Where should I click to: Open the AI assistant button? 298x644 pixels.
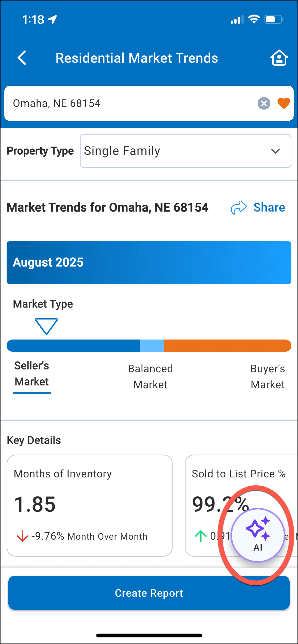point(258,535)
